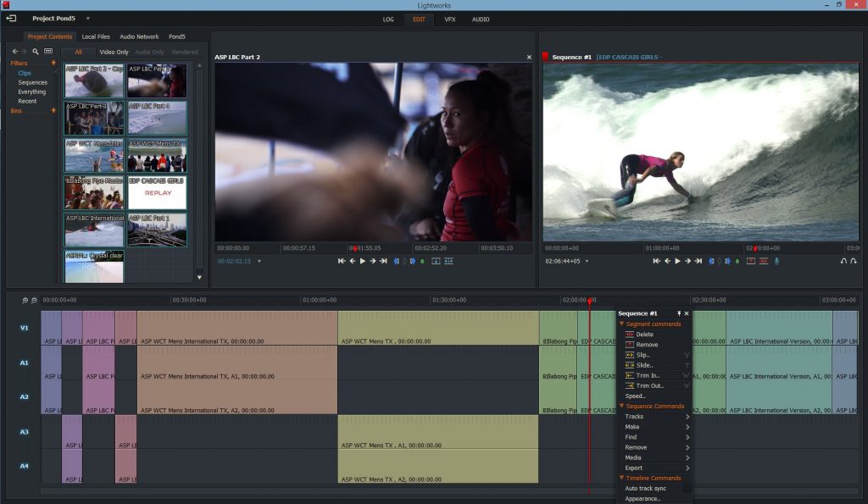This screenshot has width=868, height=504.
Task: Click the Slip command icon in menu
Action: click(630, 355)
